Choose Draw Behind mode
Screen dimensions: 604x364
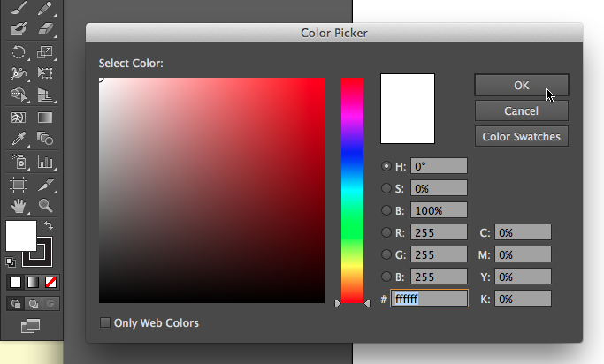pos(33,304)
